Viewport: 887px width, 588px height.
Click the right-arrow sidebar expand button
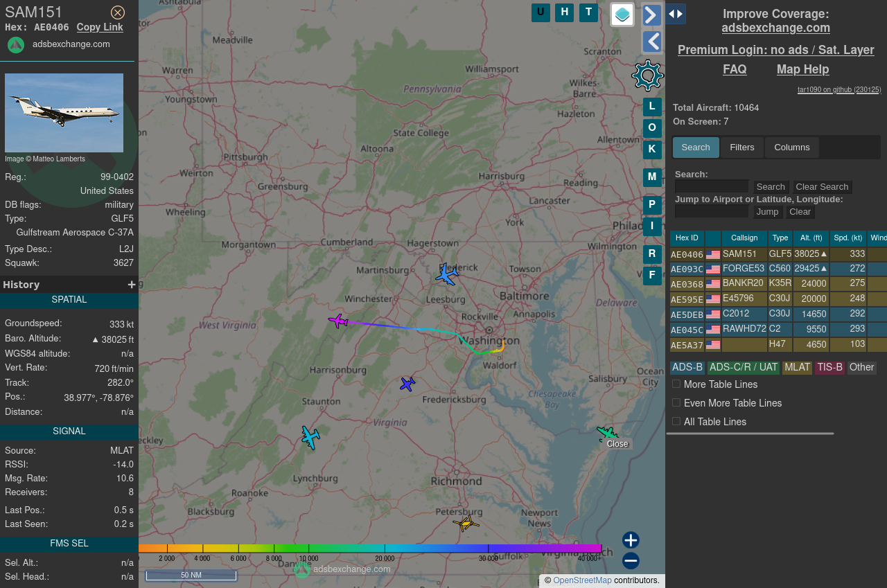(x=652, y=15)
